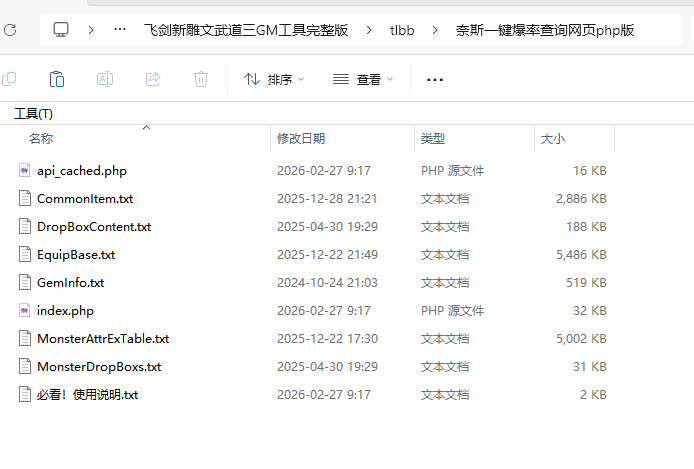Viewport: 694px width, 469px height.
Task: Navigate to 飞剑新雕文武道三GM工具完整版 breadcrumb
Action: [246, 30]
